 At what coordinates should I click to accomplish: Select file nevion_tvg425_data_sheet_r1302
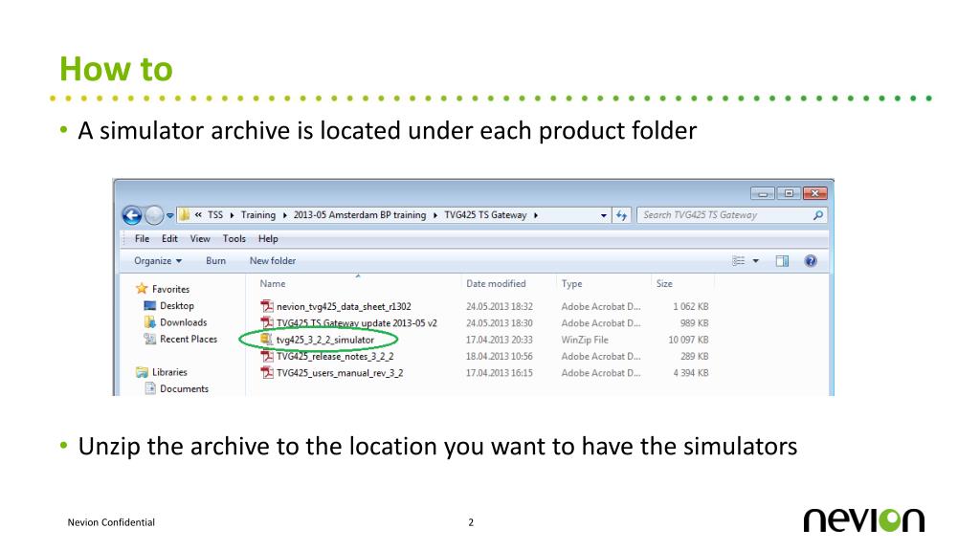pyautogui.click(x=344, y=307)
